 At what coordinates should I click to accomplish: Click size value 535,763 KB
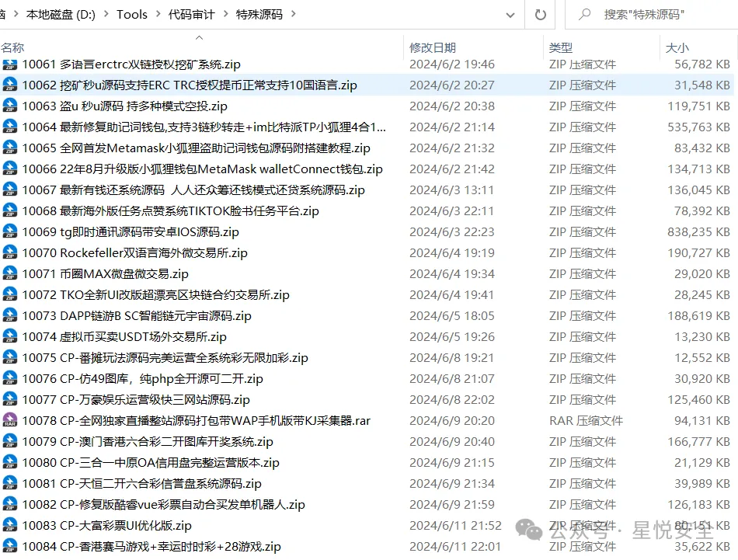(x=698, y=127)
